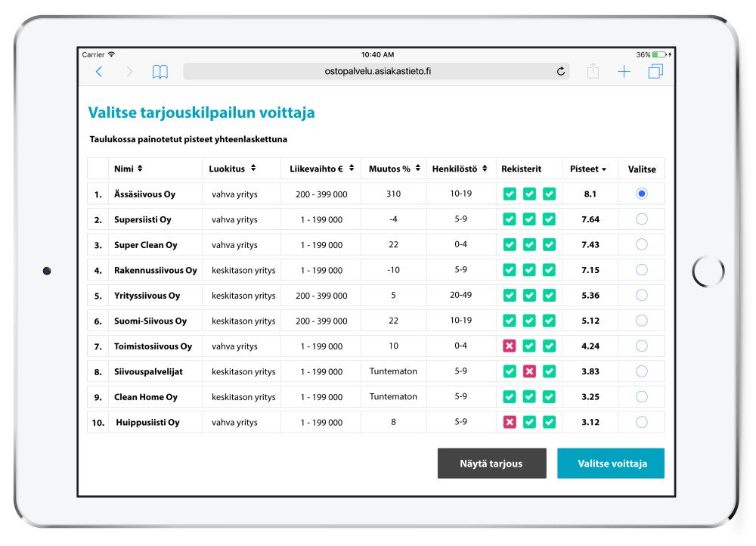Select the radio button for Huippusiisti Oy
This screenshot has width=756, height=546.
(x=641, y=422)
